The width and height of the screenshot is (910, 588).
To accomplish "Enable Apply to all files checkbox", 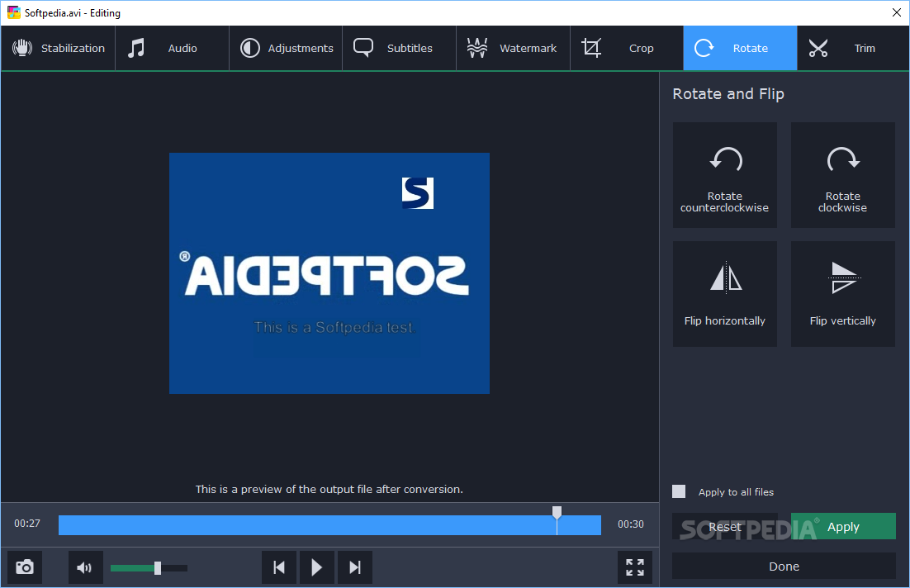I will pyautogui.click(x=679, y=491).
